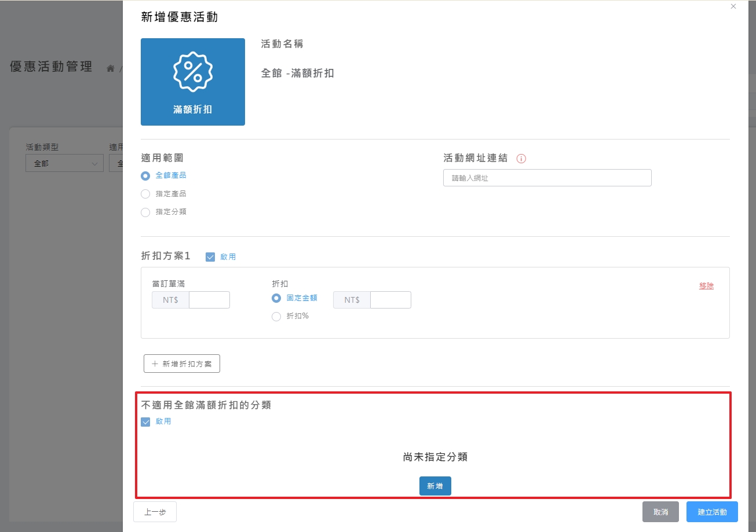Viewport: 756px width, 532px height.
Task: Toggle the 啟用 checkbox for 折扣方案1
Action: 210,257
